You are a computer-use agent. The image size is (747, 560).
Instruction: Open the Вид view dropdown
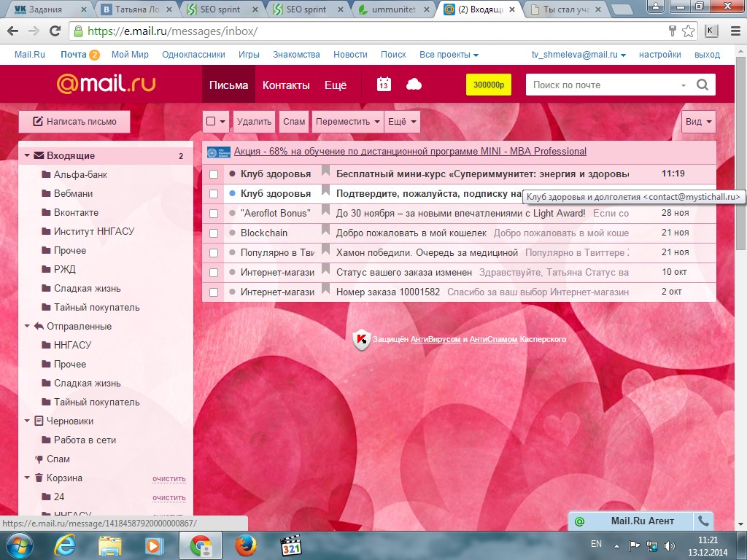pyautogui.click(x=698, y=122)
